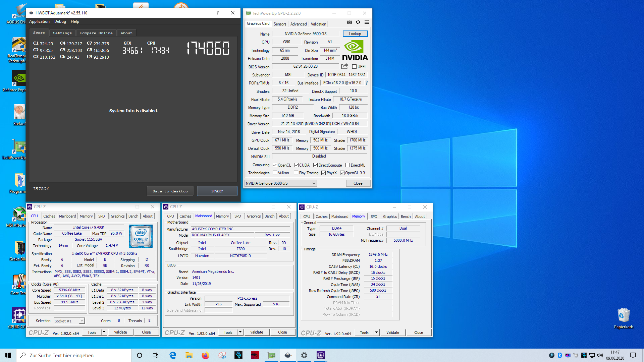Screen dimensions: 644x362
Task: Open the notification center icon
Action: click(633, 355)
